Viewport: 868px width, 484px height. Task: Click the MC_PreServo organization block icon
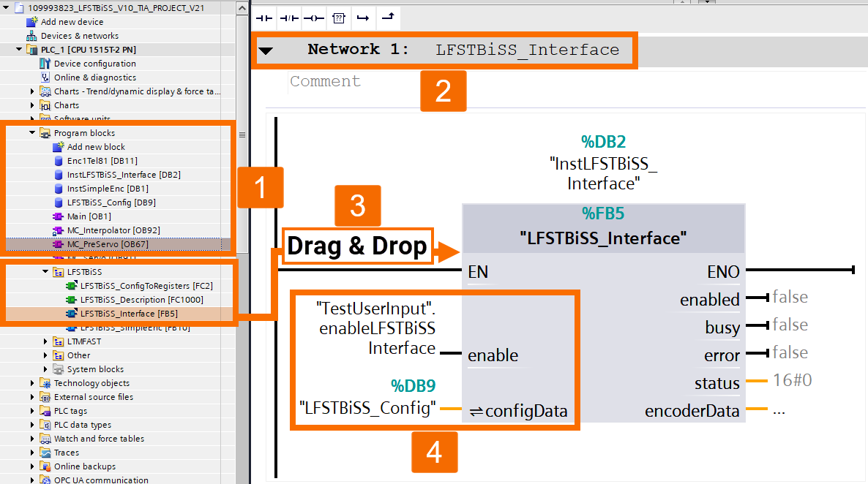click(58, 244)
